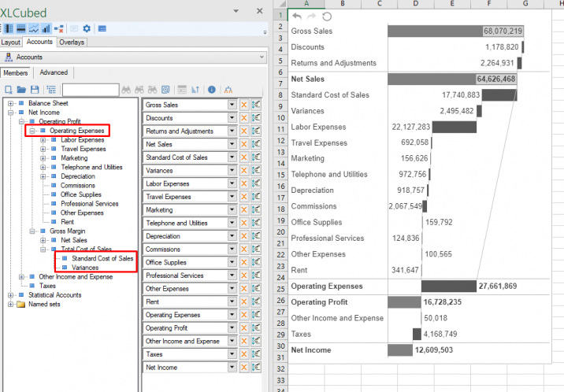Select the worksheet select-all corner button
Screen dimensions: 564x392
click(280, 4)
